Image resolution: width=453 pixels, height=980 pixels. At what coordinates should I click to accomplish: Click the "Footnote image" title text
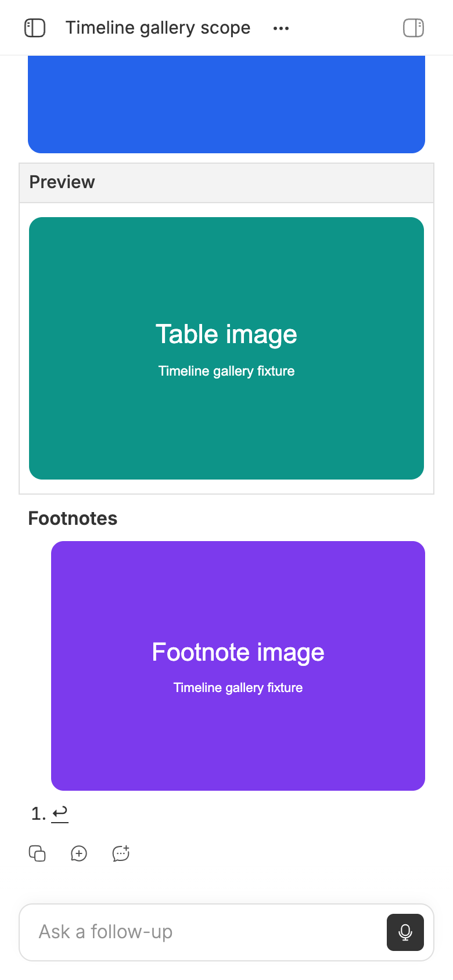click(x=238, y=652)
